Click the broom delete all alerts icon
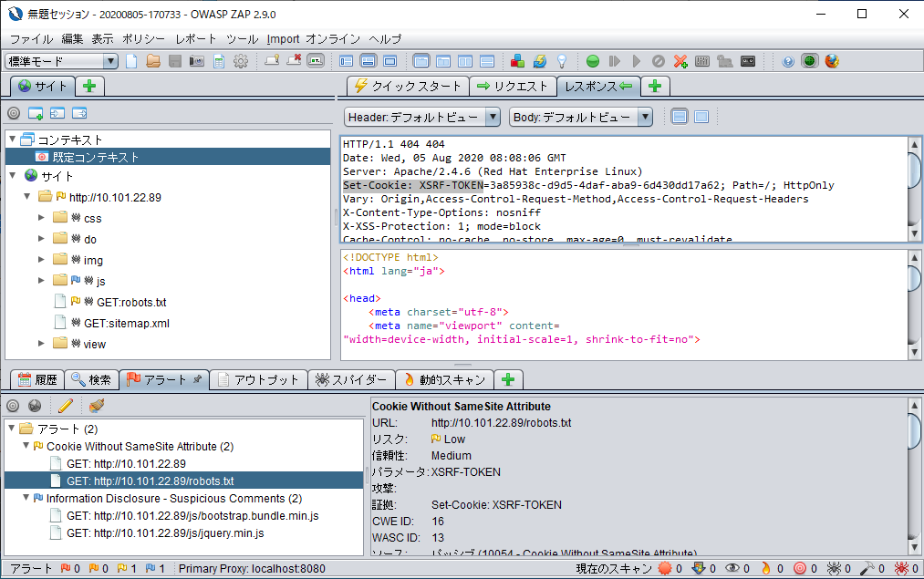This screenshot has width=924, height=579. click(x=97, y=406)
